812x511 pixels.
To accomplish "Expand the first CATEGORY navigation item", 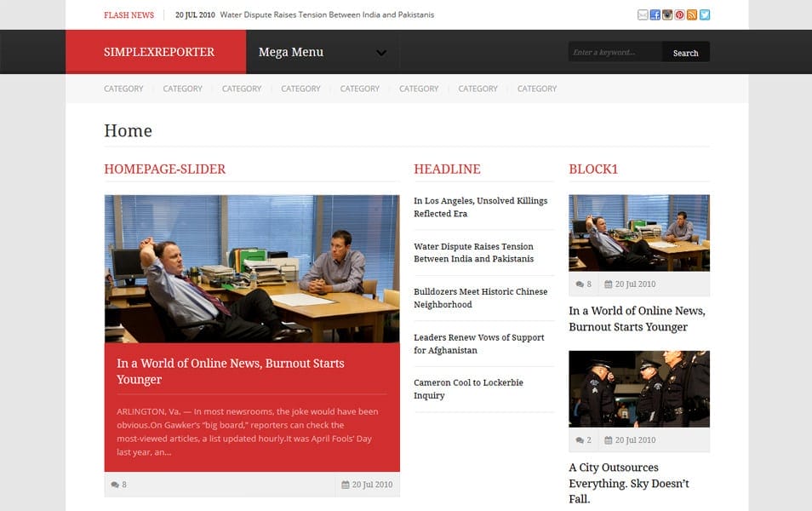I will (123, 89).
